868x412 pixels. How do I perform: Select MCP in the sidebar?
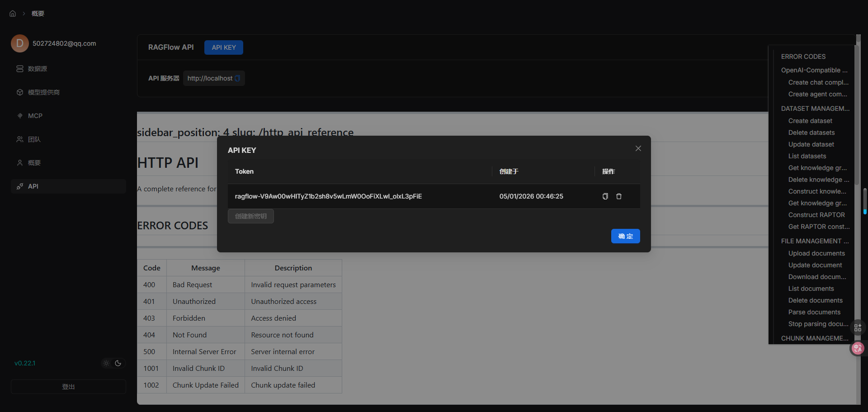pos(35,116)
